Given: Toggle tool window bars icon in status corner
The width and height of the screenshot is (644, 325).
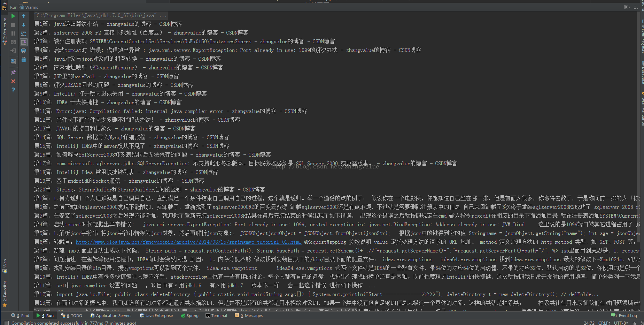Looking at the screenshot, I should [6, 323].
